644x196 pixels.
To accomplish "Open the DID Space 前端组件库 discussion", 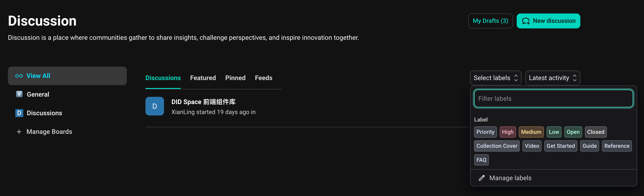I will pos(203,102).
